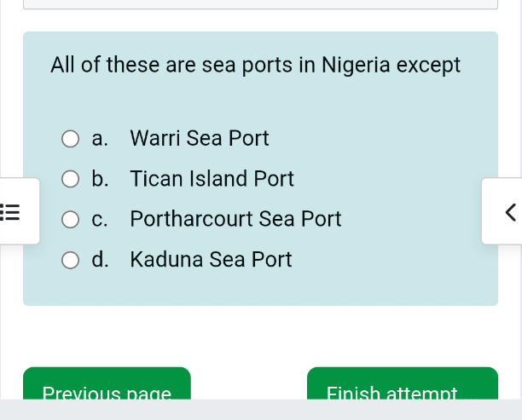Expand the right block drawer chevron
The height and width of the screenshot is (420, 522).
click(x=509, y=211)
